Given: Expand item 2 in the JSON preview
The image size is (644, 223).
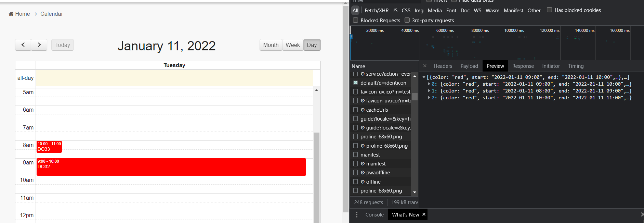Looking at the screenshot, I should click(x=429, y=98).
